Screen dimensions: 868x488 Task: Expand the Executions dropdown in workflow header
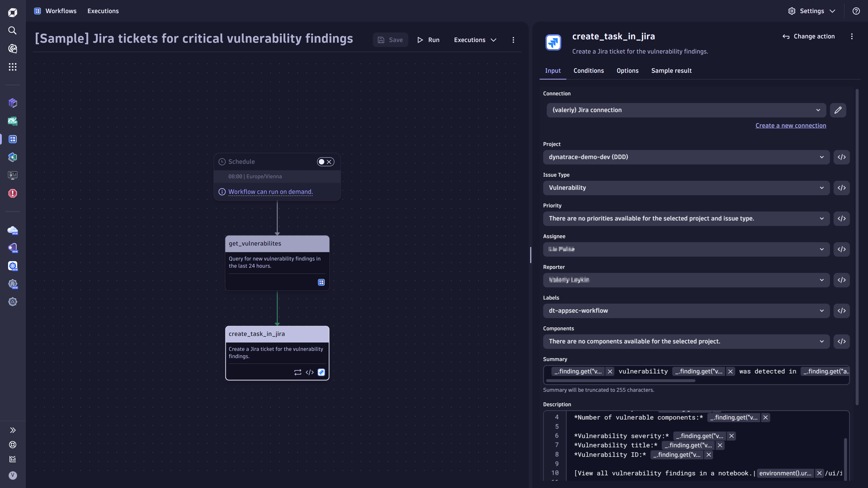coord(475,40)
